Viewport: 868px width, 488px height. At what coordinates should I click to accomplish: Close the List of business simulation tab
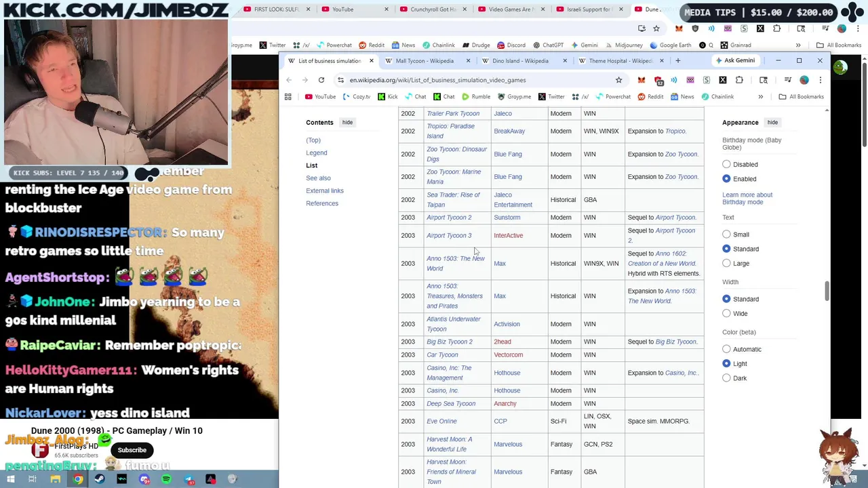pos(371,61)
